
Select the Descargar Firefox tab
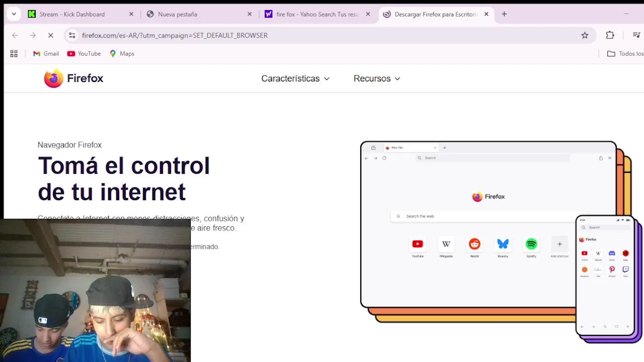tap(436, 14)
